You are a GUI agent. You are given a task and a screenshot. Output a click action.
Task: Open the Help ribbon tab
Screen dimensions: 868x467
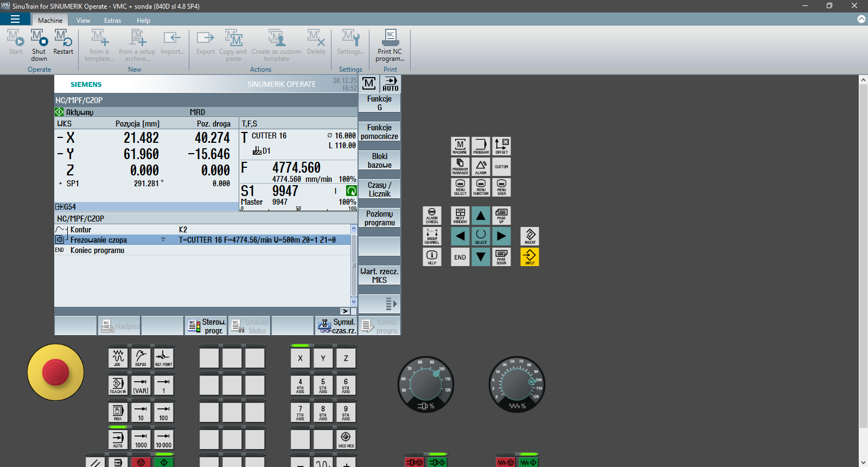(x=144, y=20)
